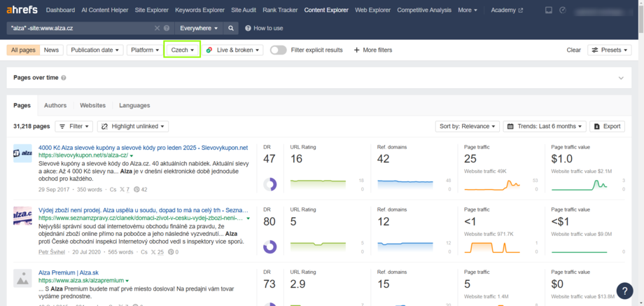644x306 pixels.
Task: Open the Czech language dropdown
Action: (x=182, y=50)
